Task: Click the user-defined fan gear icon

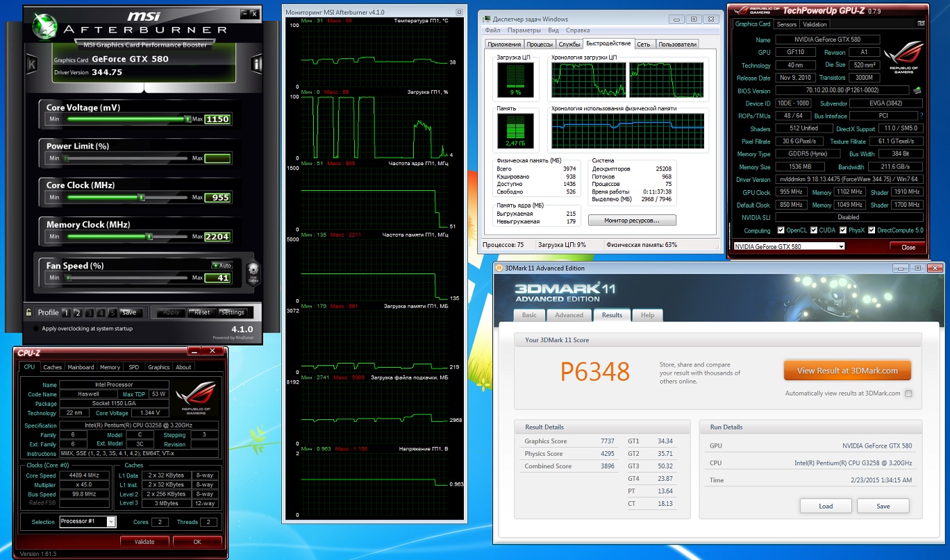Action: coord(253,270)
